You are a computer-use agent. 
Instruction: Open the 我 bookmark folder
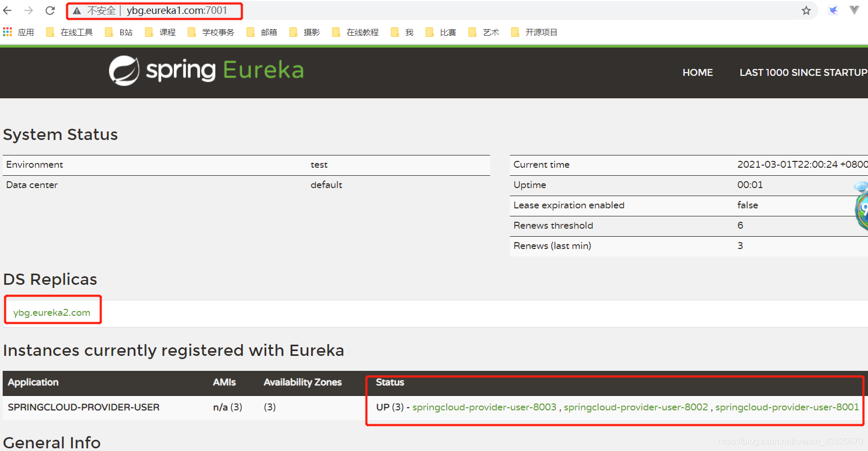(x=402, y=32)
